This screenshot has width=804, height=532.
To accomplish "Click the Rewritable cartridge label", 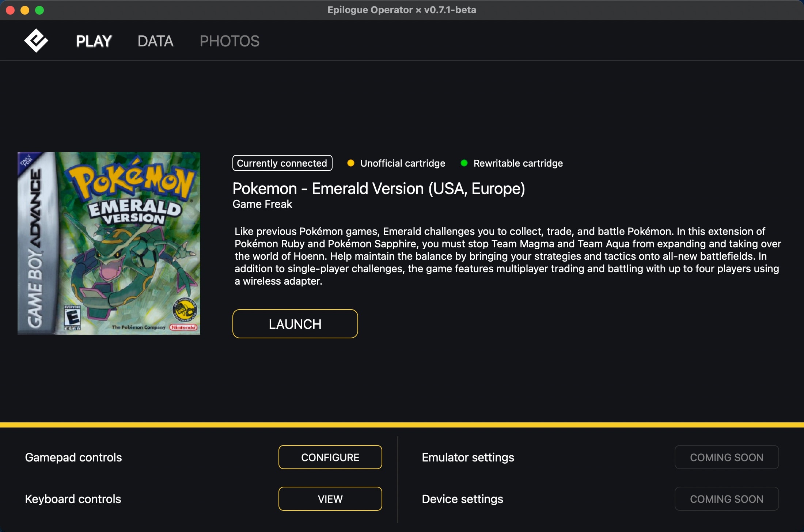I will [x=518, y=163].
